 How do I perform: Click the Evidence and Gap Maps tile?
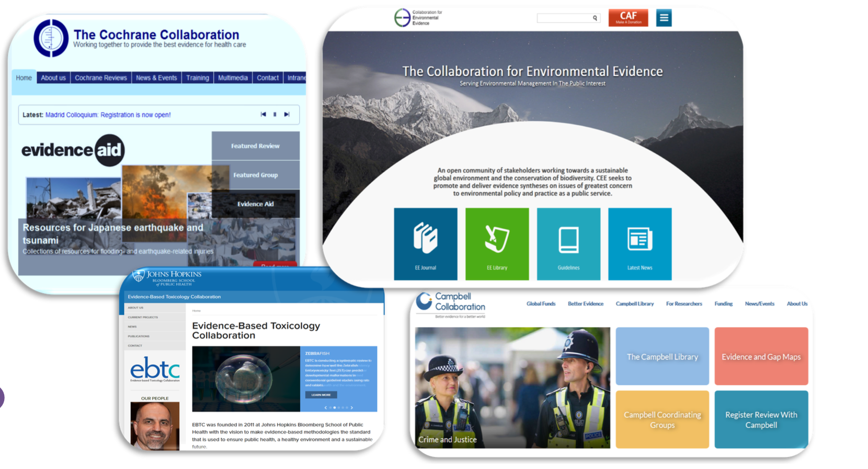(761, 356)
